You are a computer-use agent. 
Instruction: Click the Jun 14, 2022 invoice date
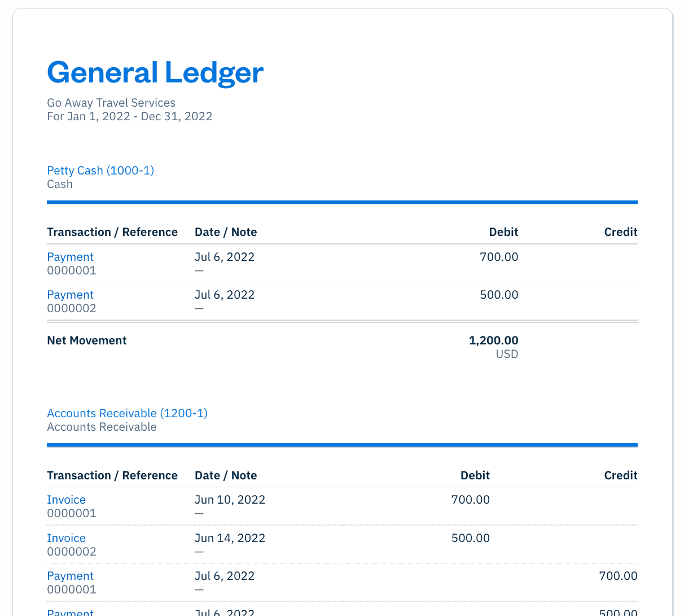[x=230, y=538]
